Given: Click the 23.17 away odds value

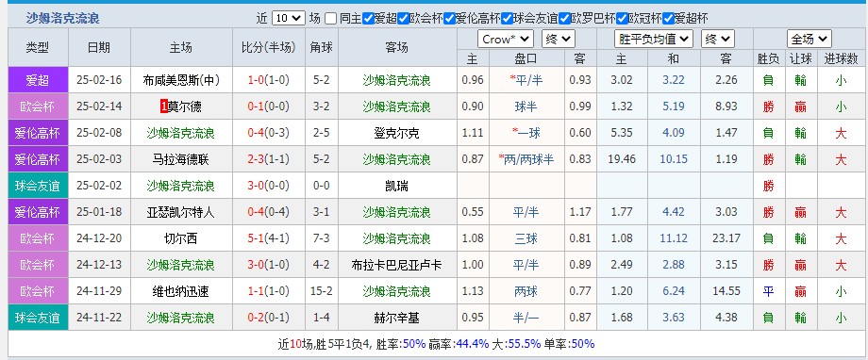Looking at the screenshot, I should point(726,238).
